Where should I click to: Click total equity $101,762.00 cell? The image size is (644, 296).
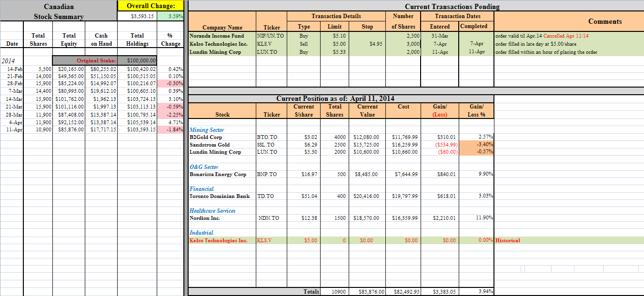click(69, 99)
